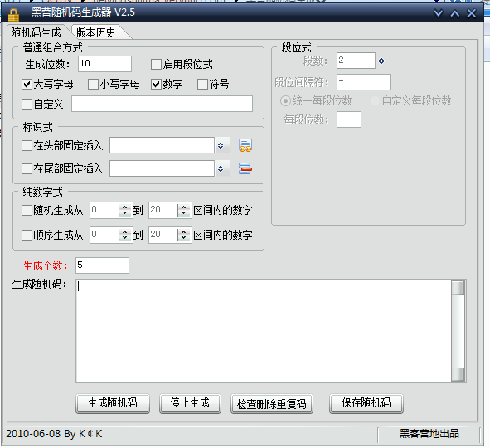Adjust 顺序生成从 start value spinner

coord(125,235)
